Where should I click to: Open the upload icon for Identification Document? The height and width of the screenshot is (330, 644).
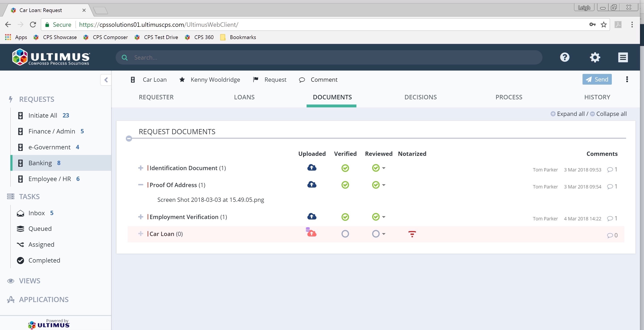[311, 168]
